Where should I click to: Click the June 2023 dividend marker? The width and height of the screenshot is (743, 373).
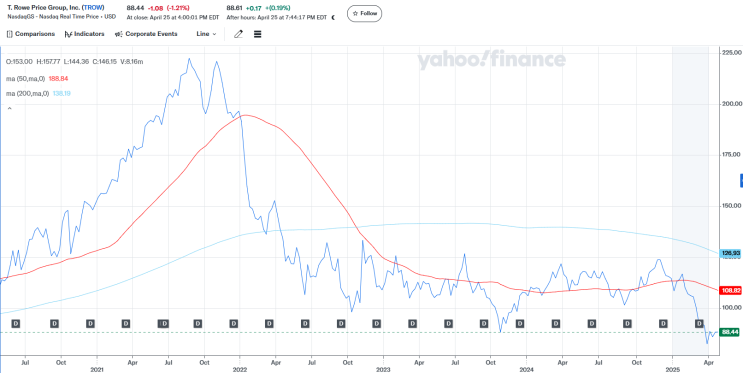tap(448, 323)
